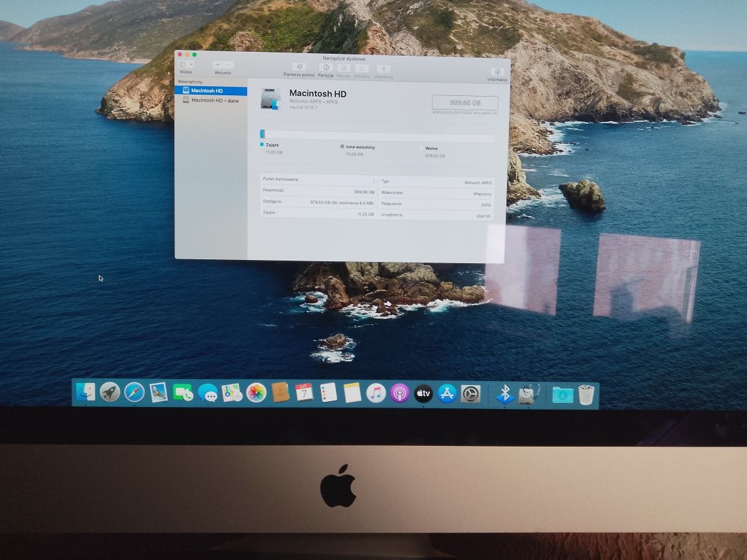Click Disk Utility icon in the Dock
Image resolution: width=747 pixels, height=560 pixels.
coord(528,394)
